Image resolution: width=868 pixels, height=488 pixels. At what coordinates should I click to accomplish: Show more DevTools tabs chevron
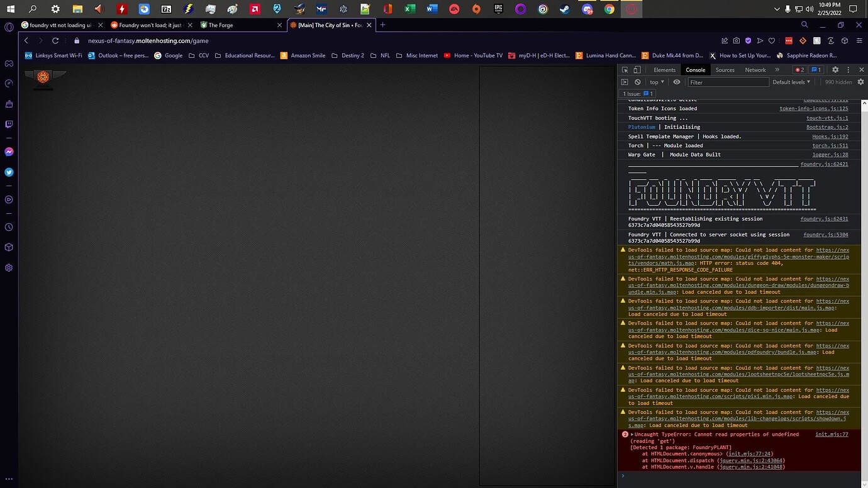click(777, 70)
